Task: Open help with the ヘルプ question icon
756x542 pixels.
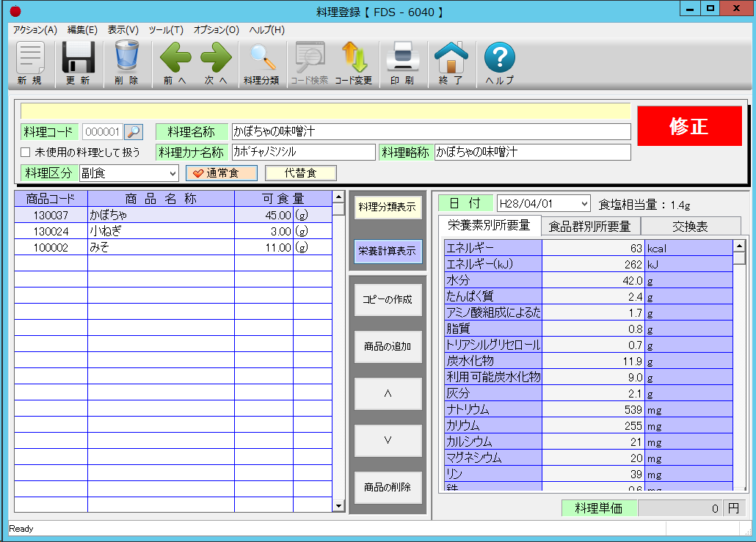Action: point(499,63)
